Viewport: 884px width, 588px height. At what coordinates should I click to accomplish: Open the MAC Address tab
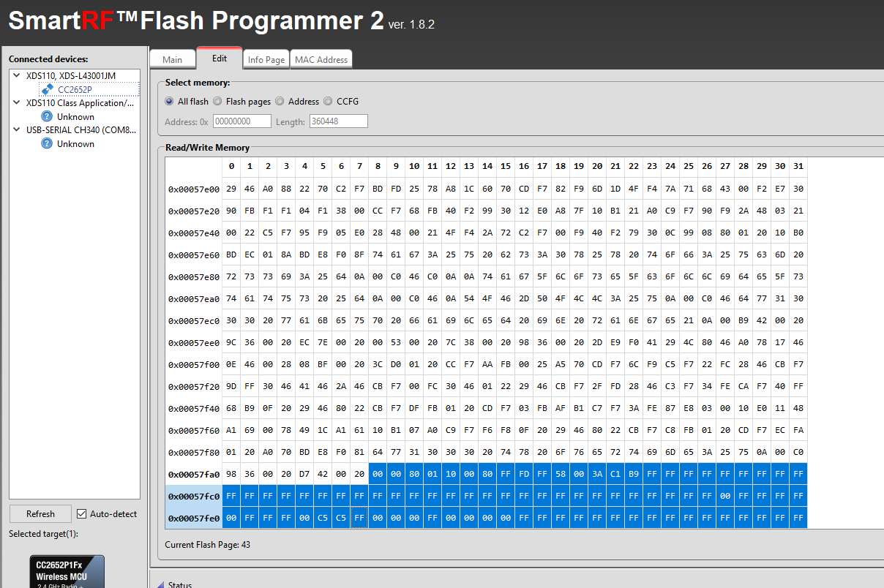coord(321,59)
